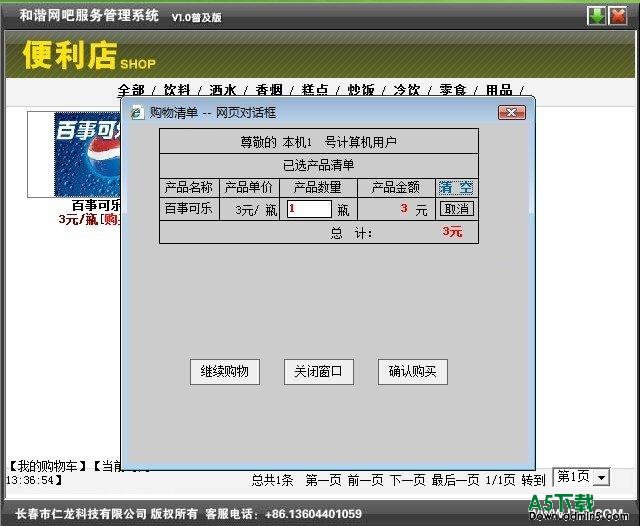This screenshot has width=640, height=526.
Task: Switch to the 糕点 category
Action: click(315, 90)
